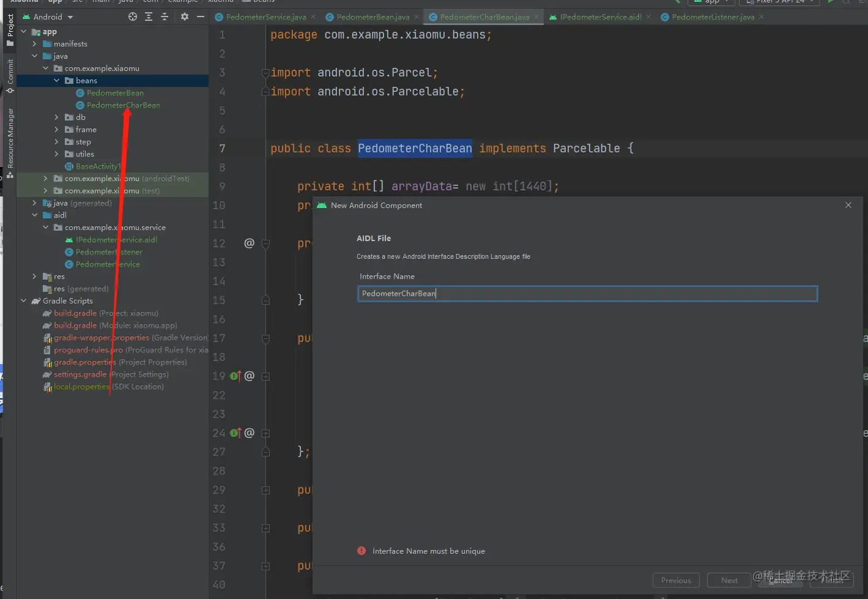Open proguard-rules.pro file
868x599 pixels.
click(x=125, y=350)
